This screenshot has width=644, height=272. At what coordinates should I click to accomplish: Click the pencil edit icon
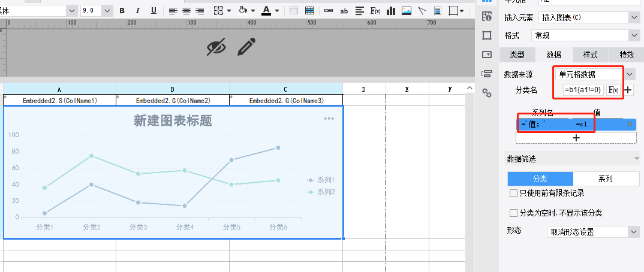(246, 47)
